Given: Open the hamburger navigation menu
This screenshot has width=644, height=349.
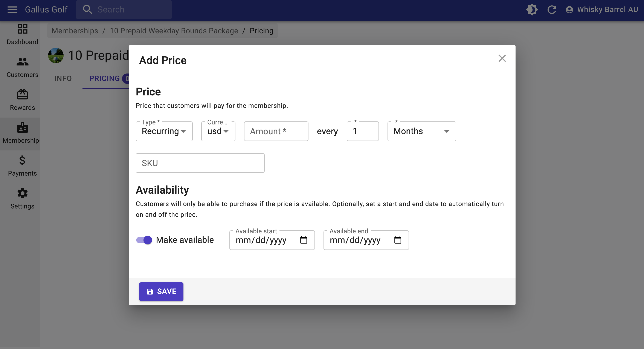Looking at the screenshot, I should point(12,9).
